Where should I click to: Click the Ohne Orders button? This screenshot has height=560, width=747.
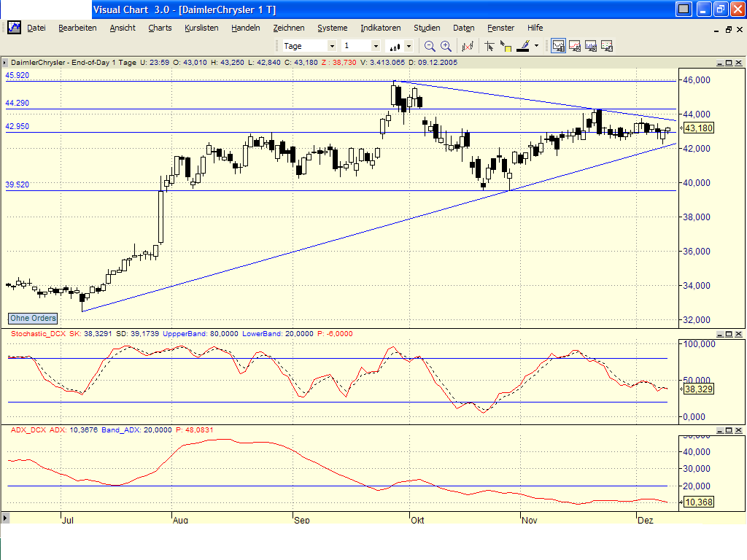31,318
